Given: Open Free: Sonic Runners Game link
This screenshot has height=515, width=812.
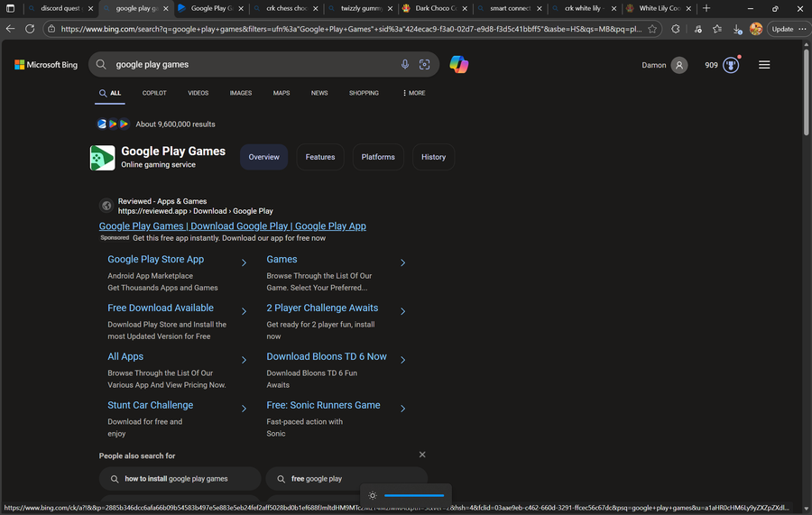Looking at the screenshot, I should point(323,405).
